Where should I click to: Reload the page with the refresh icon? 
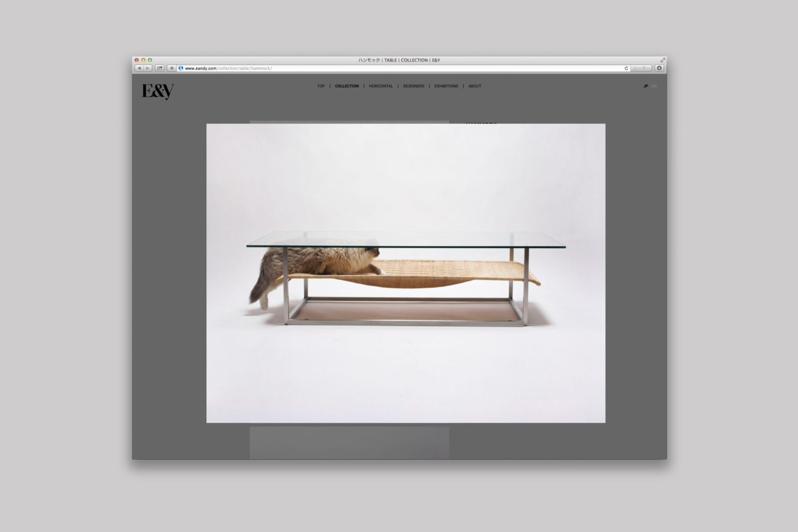626,68
